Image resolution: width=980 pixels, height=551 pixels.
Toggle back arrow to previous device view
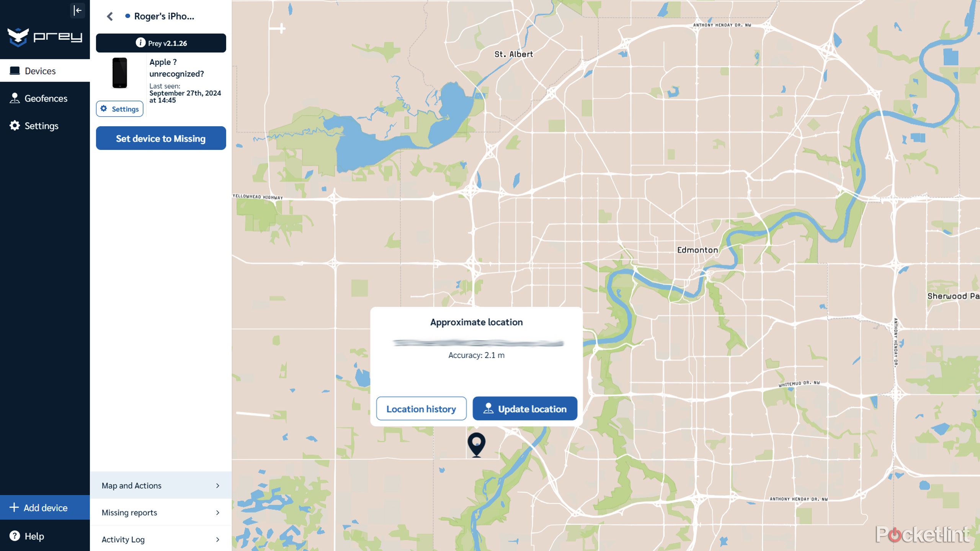coord(110,15)
